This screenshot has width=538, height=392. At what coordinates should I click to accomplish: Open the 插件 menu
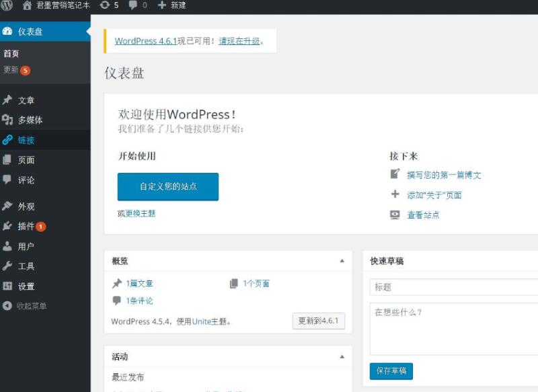26,226
